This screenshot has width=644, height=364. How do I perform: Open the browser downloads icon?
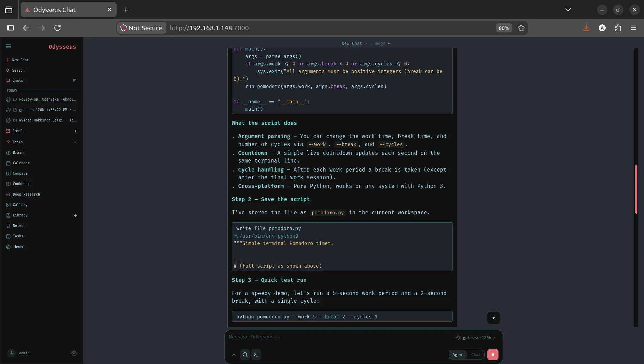point(586,28)
